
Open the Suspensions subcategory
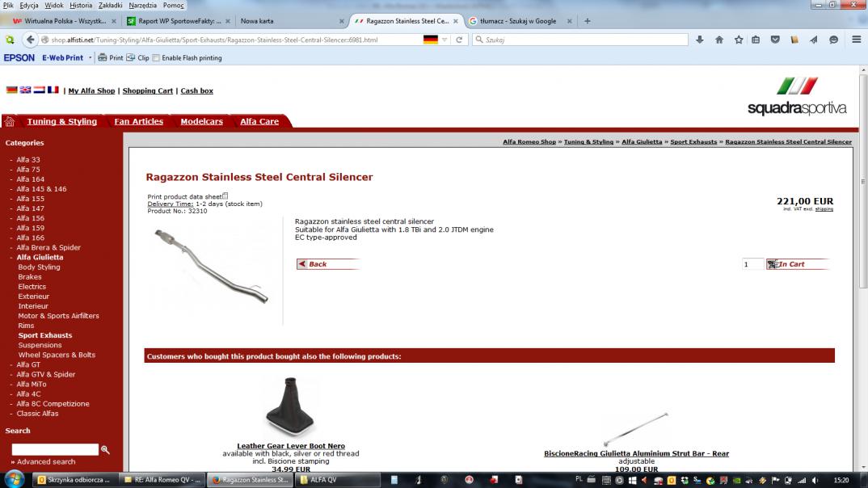(40, 345)
